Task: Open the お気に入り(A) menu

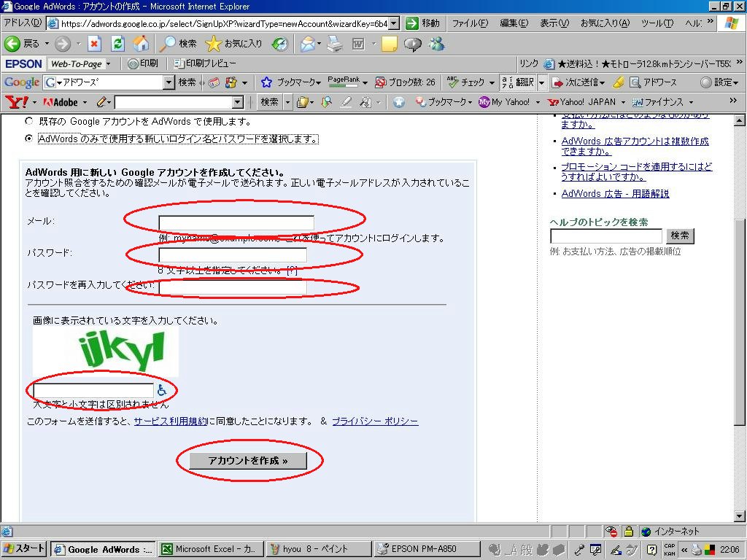Action: coord(605,23)
